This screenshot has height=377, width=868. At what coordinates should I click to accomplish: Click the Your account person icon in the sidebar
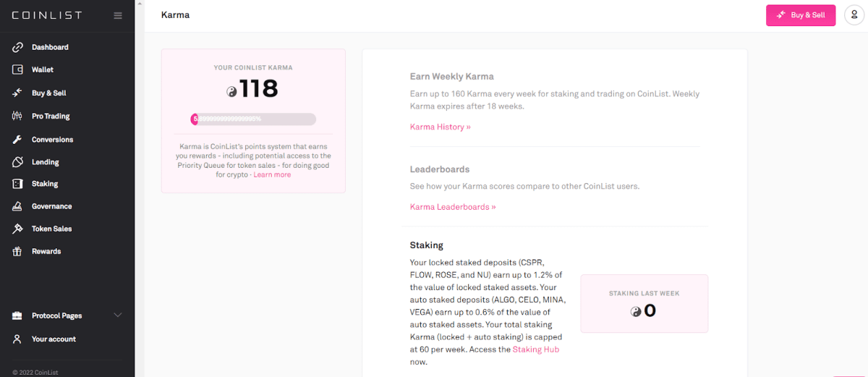17,339
